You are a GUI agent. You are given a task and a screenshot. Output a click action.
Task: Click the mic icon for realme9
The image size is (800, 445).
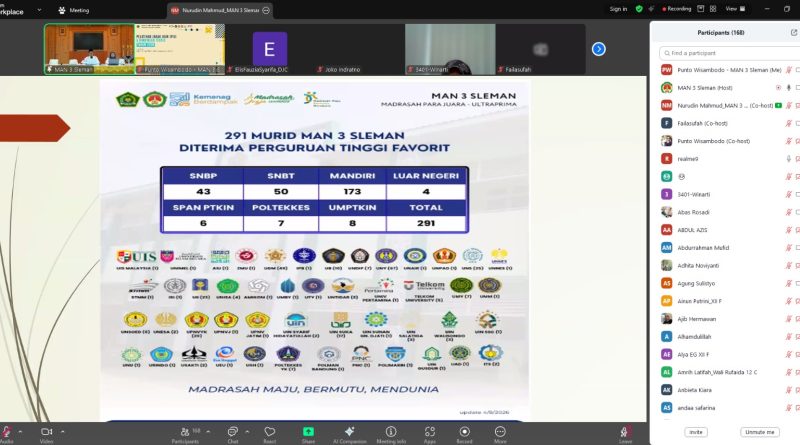tap(789, 159)
